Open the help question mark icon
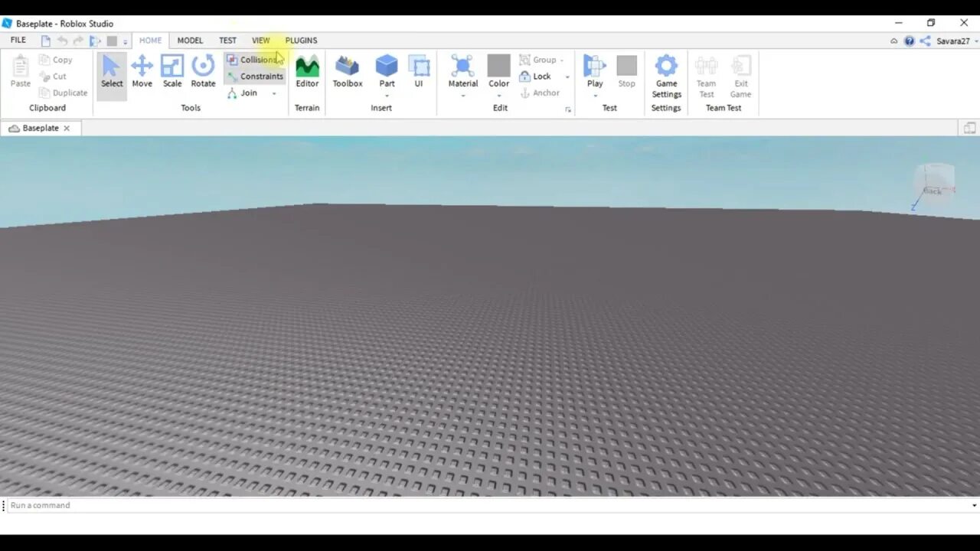 coord(909,41)
